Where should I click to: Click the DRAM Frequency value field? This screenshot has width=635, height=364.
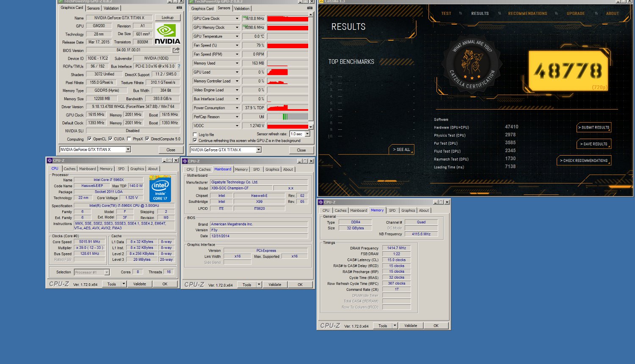(x=396, y=248)
